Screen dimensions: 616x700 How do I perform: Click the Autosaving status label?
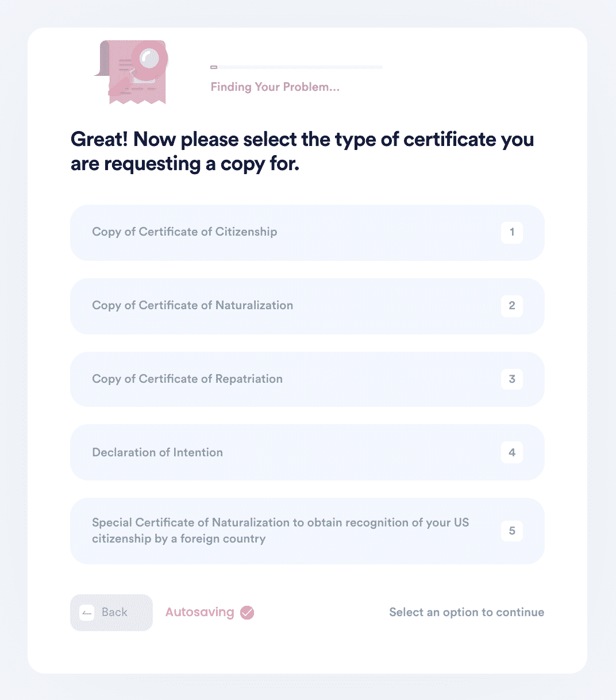tap(199, 613)
